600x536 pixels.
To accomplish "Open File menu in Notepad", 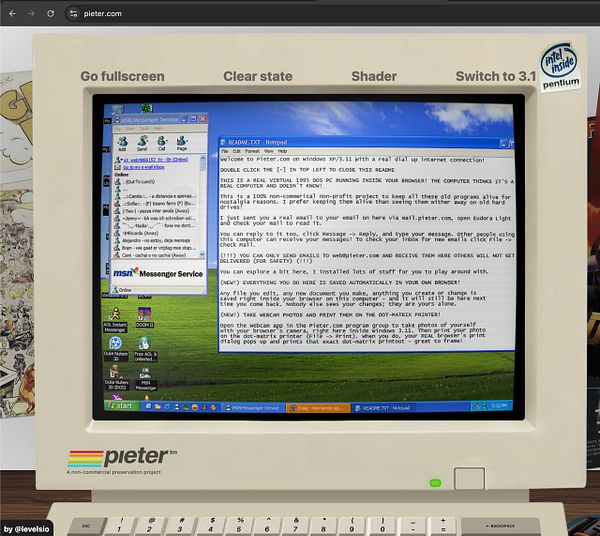I will 225,151.
